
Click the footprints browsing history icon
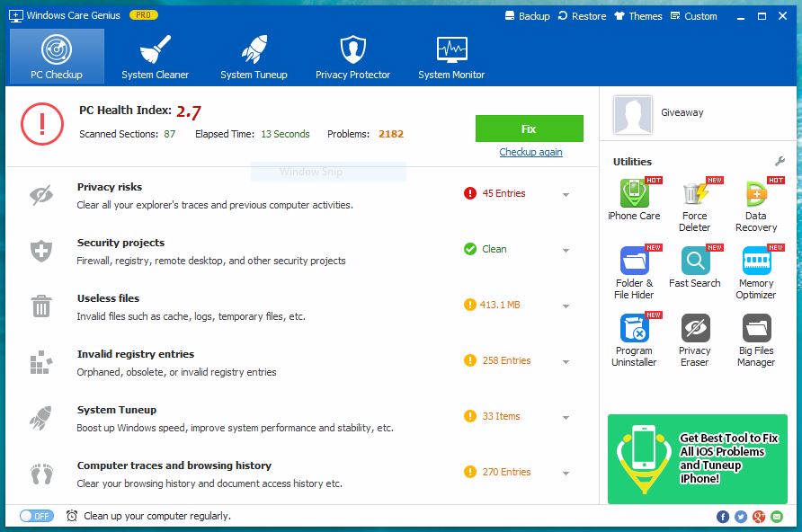[x=41, y=474]
